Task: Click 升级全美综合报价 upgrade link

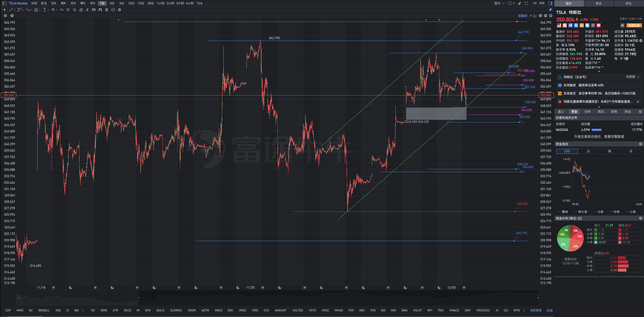Action: pyautogui.click(x=599, y=136)
